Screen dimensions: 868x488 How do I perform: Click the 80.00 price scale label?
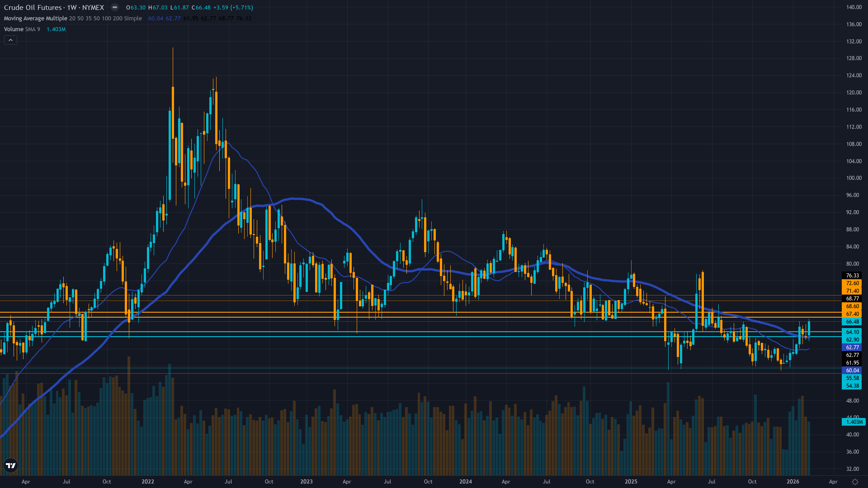pos(853,264)
